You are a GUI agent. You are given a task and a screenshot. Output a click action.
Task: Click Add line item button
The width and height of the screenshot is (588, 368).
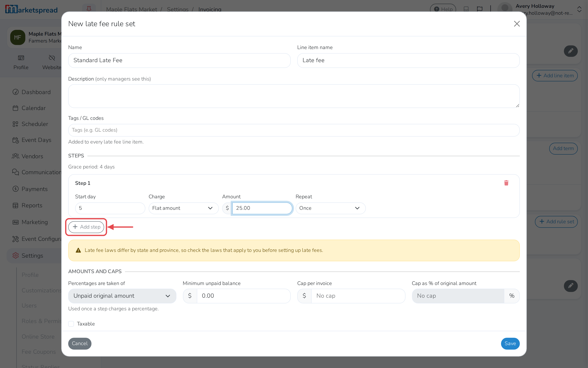(x=555, y=75)
